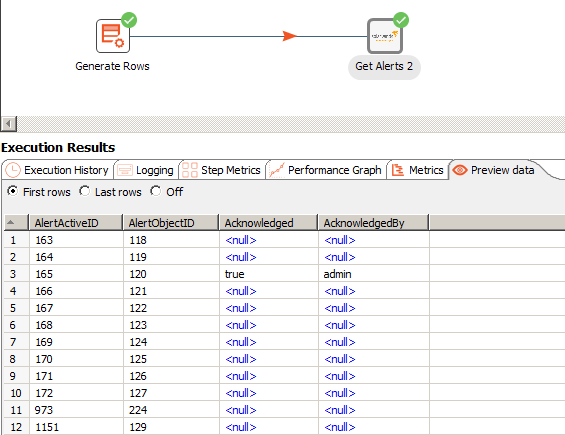Open the Execution History tab
Image resolution: width=565 pixels, height=435 pixels.
58,170
